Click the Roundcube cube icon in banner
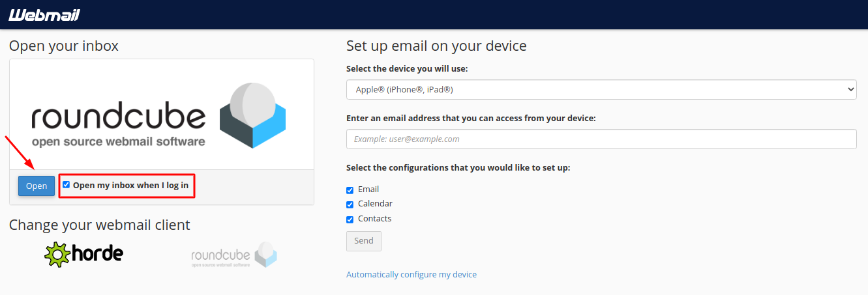This screenshot has height=295, width=868. [252, 115]
